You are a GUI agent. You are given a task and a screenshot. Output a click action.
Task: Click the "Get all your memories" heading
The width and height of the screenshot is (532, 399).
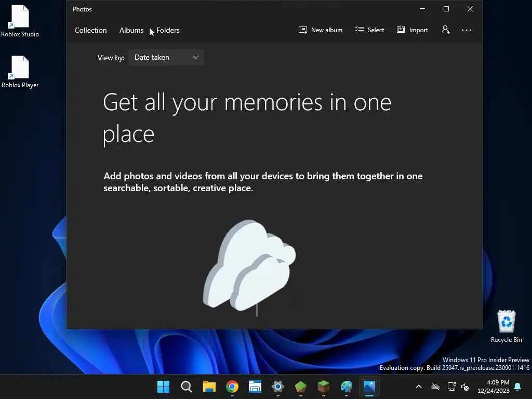[247, 118]
